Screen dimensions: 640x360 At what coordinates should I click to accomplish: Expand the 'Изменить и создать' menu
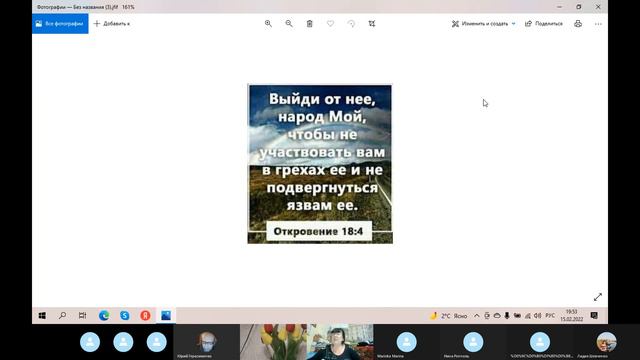coord(483,24)
